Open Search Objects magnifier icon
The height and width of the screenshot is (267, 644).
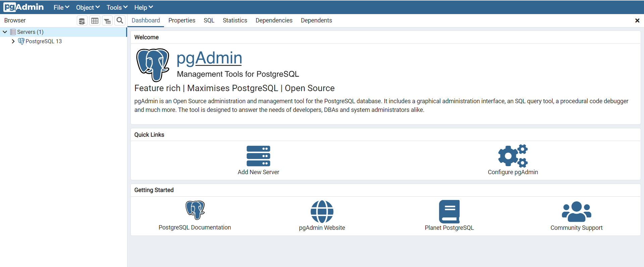click(120, 20)
